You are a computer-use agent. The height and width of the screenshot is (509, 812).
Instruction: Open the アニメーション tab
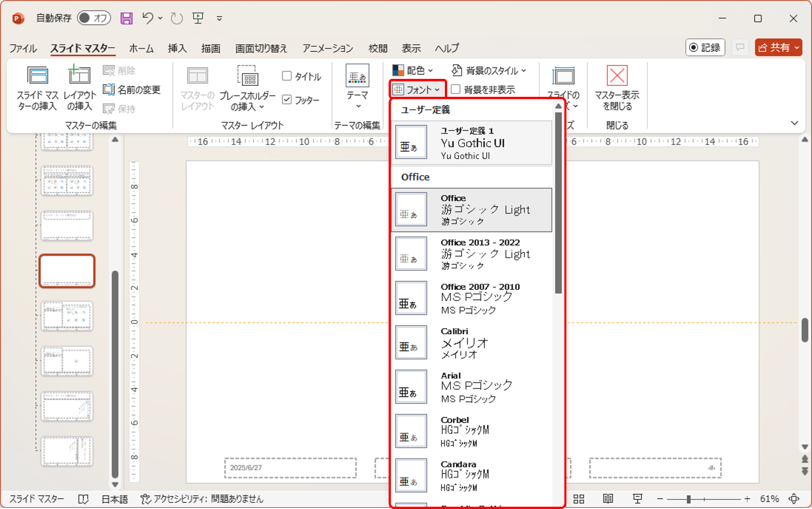pos(328,48)
